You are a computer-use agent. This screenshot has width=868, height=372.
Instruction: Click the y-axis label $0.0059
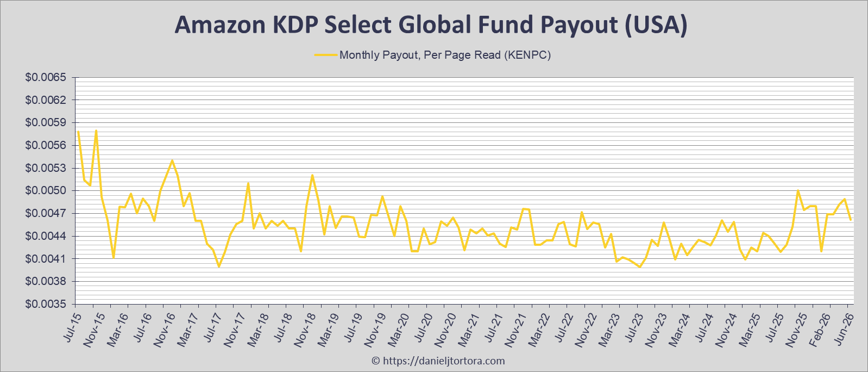click(x=46, y=123)
